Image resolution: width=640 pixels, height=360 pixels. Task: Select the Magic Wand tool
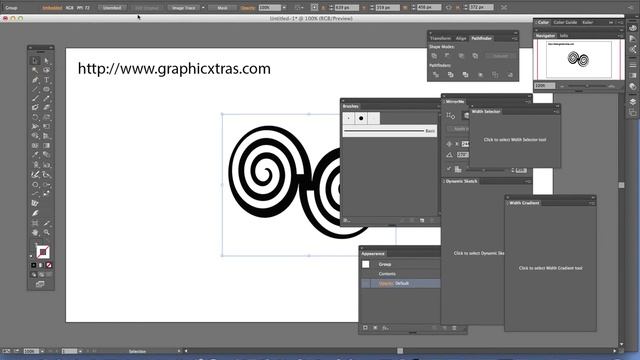point(35,70)
